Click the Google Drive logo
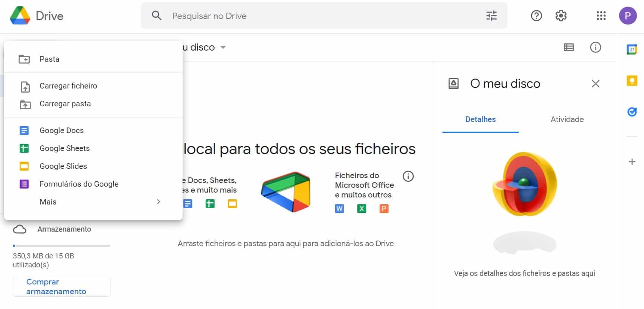 point(20,16)
